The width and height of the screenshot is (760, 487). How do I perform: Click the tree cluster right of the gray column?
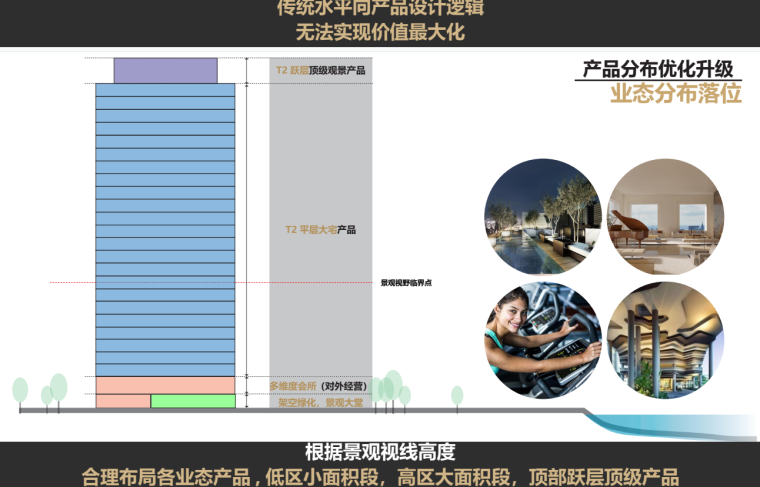(393, 388)
